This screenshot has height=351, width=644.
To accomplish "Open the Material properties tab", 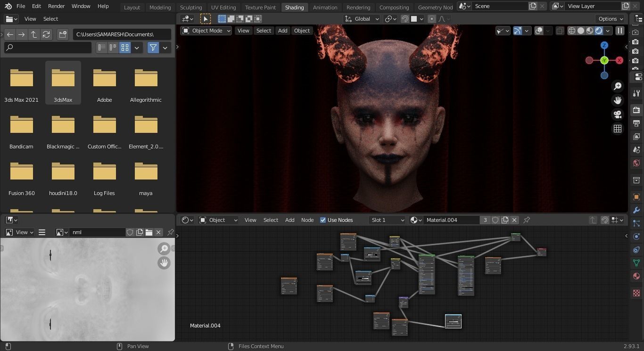I will (x=636, y=276).
